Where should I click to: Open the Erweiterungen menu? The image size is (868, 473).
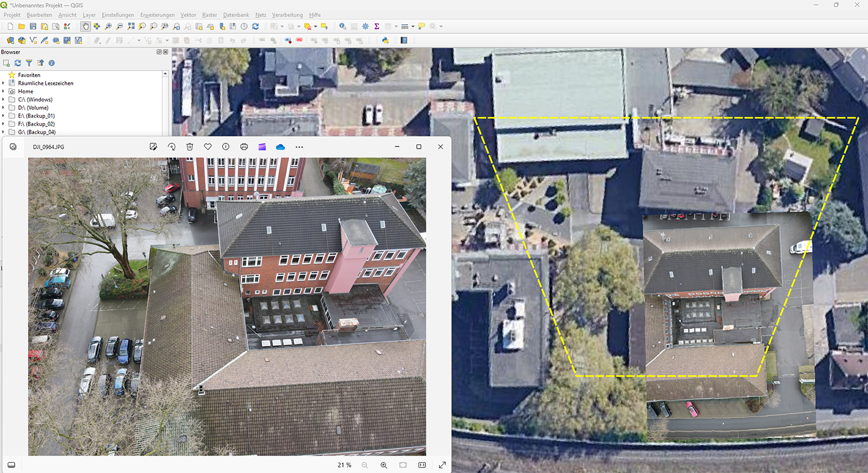(157, 15)
